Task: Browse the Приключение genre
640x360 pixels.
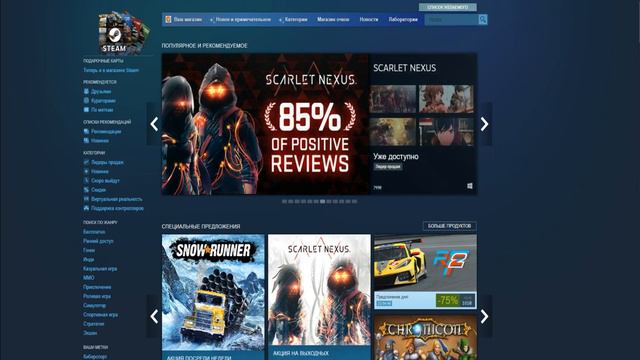Action: point(97,287)
